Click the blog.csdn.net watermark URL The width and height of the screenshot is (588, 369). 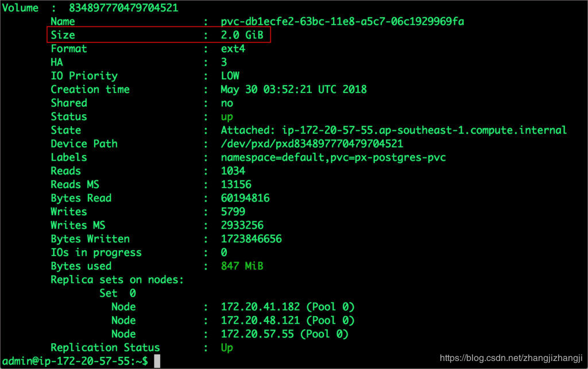click(x=511, y=358)
